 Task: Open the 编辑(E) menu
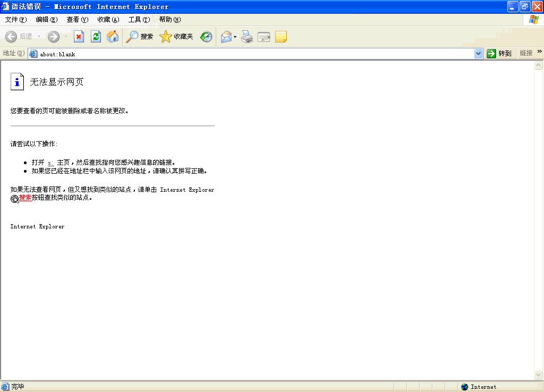pyautogui.click(x=47, y=20)
